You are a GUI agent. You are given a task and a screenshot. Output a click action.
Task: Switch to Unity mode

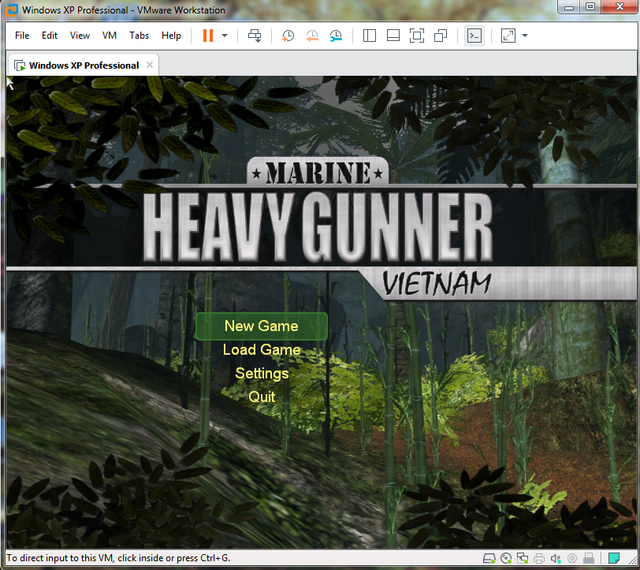click(440, 36)
